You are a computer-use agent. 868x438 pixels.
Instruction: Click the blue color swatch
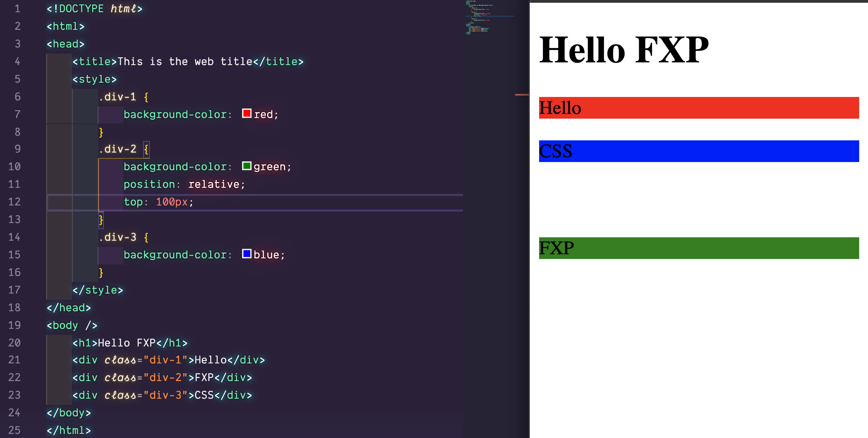coord(246,254)
